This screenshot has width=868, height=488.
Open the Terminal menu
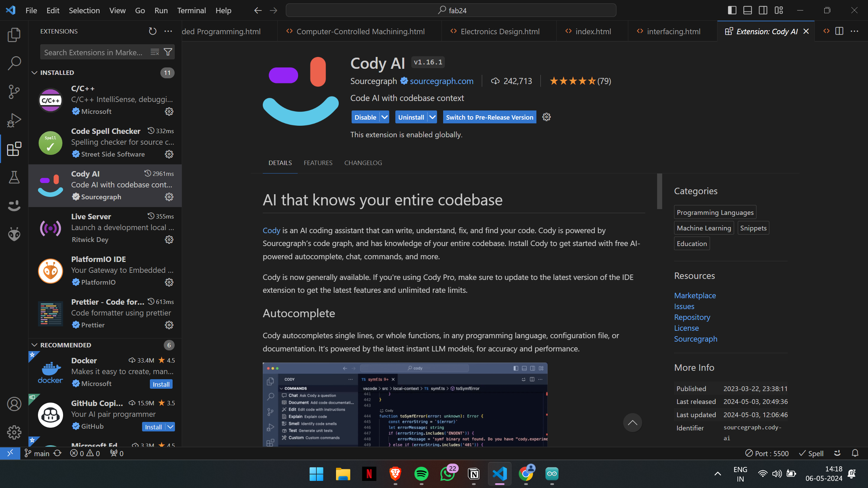click(191, 11)
